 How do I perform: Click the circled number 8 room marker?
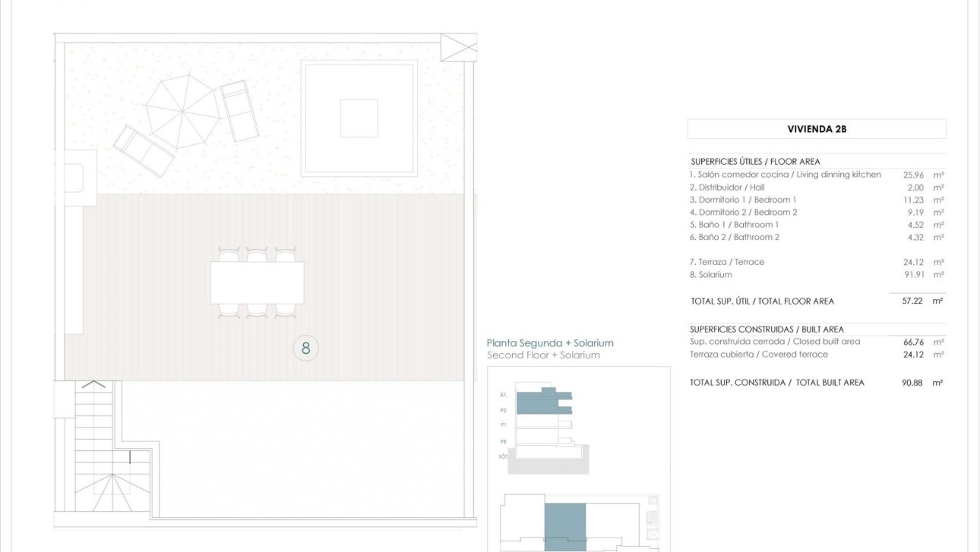(x=305, y=348)
